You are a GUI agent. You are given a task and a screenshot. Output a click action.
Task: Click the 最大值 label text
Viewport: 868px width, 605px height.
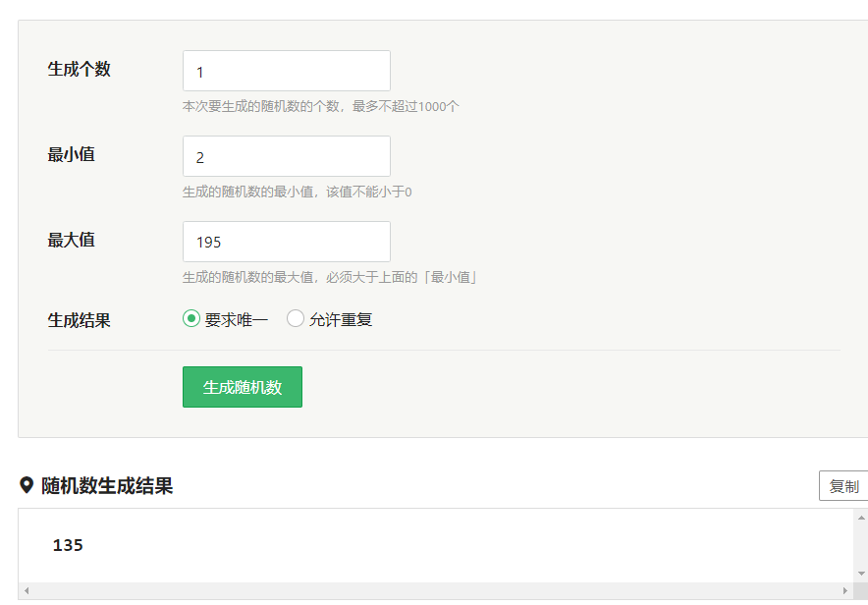pyautogui.click(x=72, y=241)
